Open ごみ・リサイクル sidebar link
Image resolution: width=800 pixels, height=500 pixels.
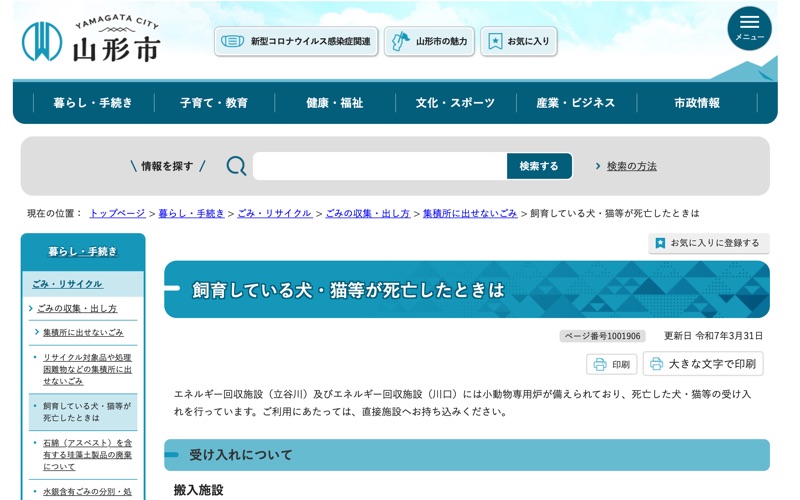coord(67,284)
